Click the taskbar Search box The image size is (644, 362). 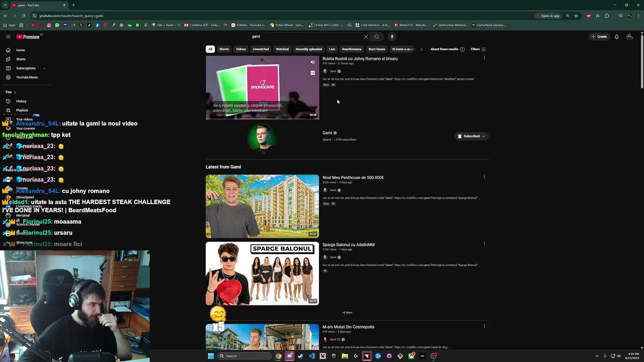coord(245,356)
